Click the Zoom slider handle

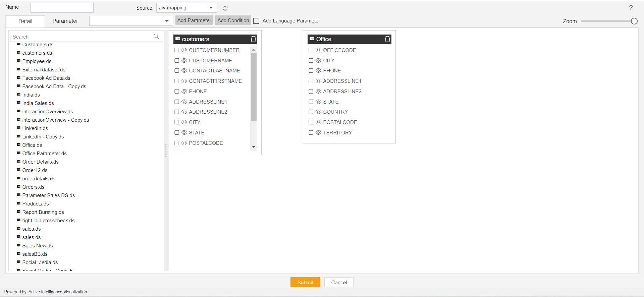click(x=634, y=21)
